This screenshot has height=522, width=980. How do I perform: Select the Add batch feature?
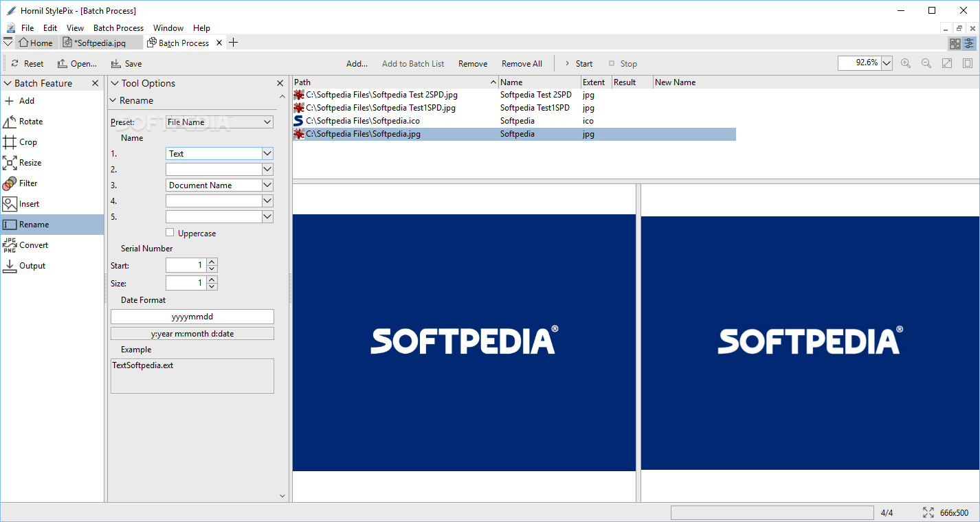(x=52, y=101)
